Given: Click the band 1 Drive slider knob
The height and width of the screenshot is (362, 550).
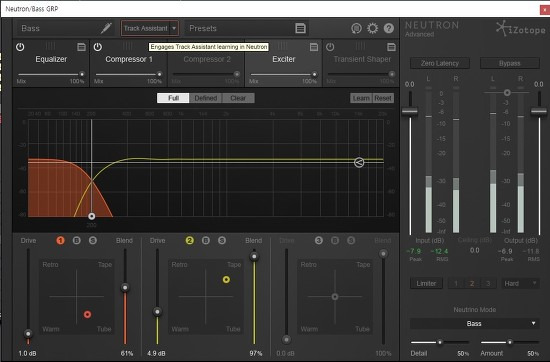Looking at the screenshot, I should (28, 333).
